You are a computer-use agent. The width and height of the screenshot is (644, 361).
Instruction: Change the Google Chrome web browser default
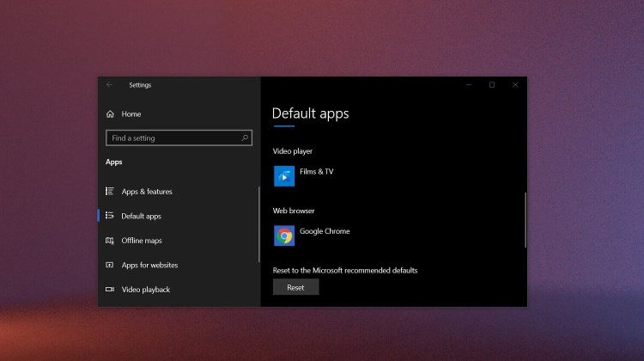point(324,232)
